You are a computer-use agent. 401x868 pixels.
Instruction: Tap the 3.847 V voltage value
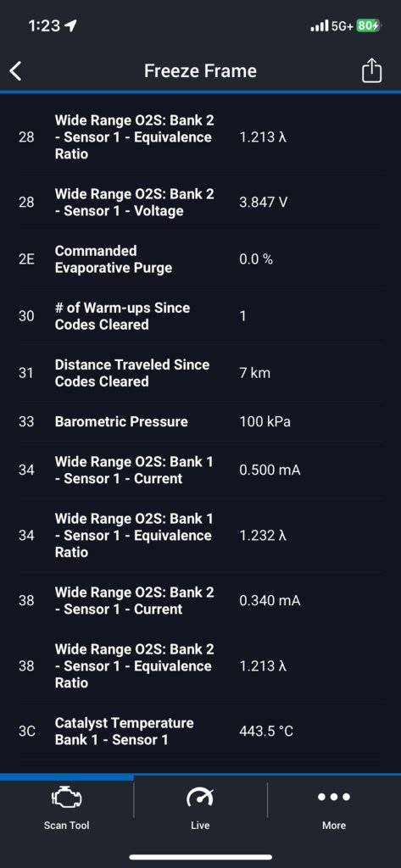pos(263,202)
